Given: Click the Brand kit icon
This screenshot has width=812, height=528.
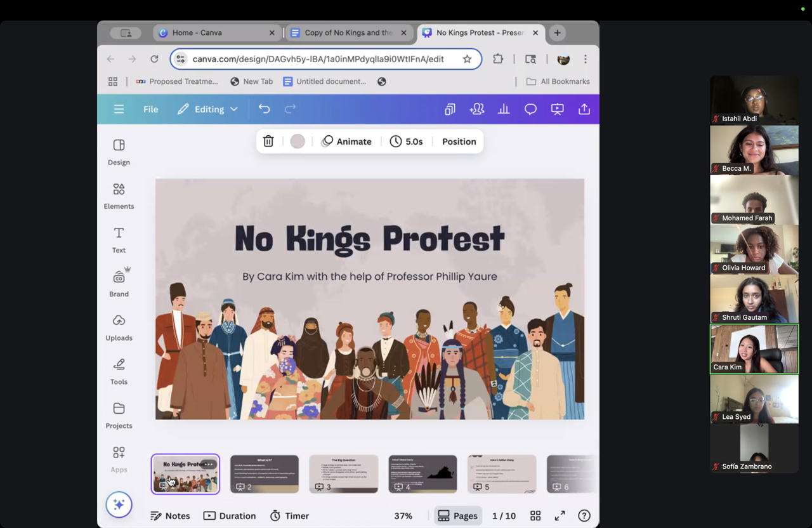Looking at the screenshot, I should [119, 283].
